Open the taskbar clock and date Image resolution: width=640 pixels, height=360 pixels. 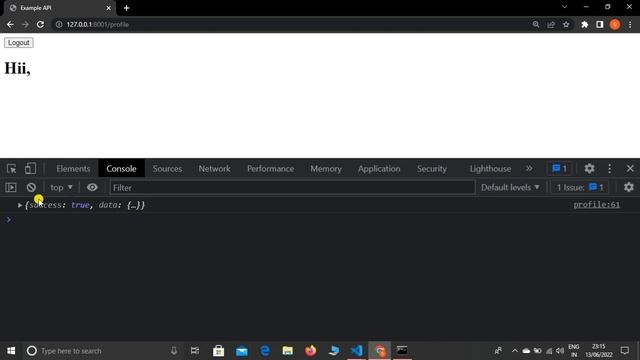599,351
